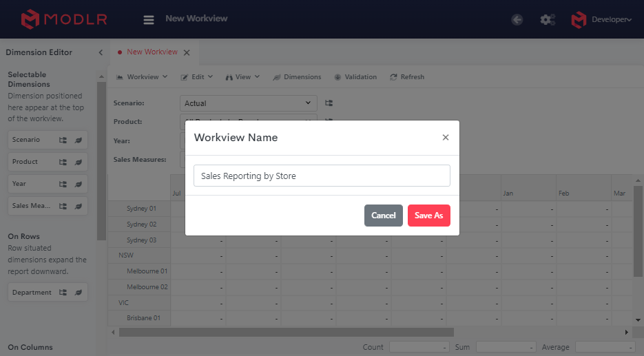This screenshot has width=644, height=356.
Task: Click hierarchy icon on Department chip
Action: point(63,293)
